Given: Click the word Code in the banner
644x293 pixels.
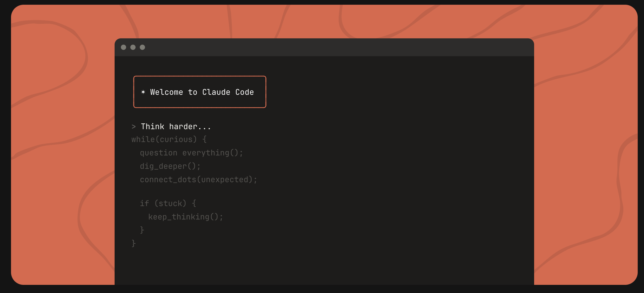Looking at the screenshot, I should click(x=244, y=92).
